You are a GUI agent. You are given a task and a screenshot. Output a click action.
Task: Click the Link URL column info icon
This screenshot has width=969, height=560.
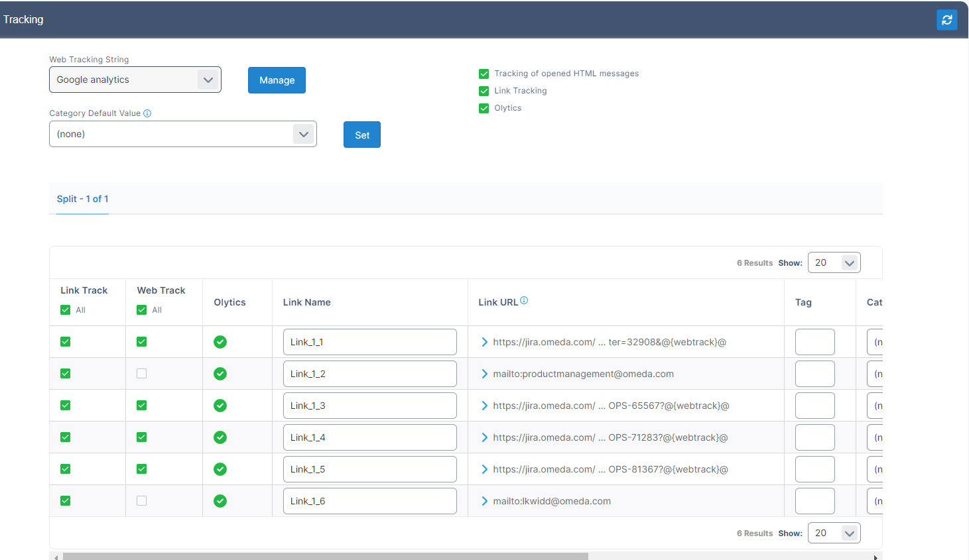click(524, 300)
